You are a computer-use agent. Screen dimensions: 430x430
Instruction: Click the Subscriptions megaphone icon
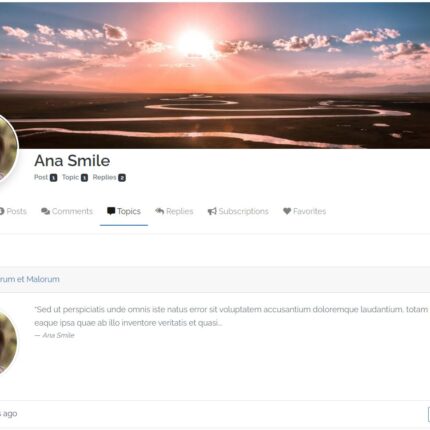212,211
